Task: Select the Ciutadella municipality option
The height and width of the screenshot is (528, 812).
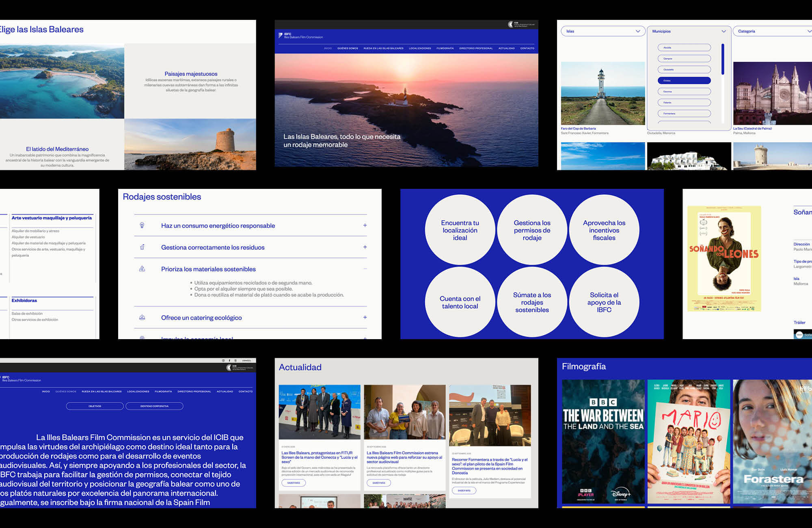Action: [x=684, y=69]
